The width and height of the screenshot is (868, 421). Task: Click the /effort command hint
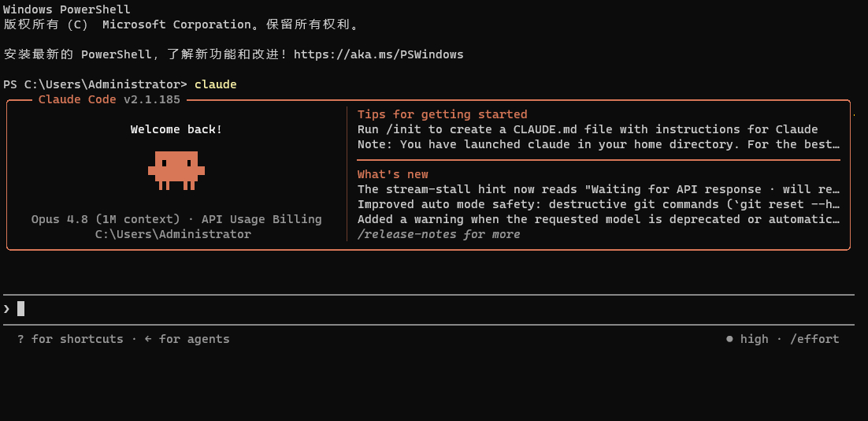pos(814,339)
